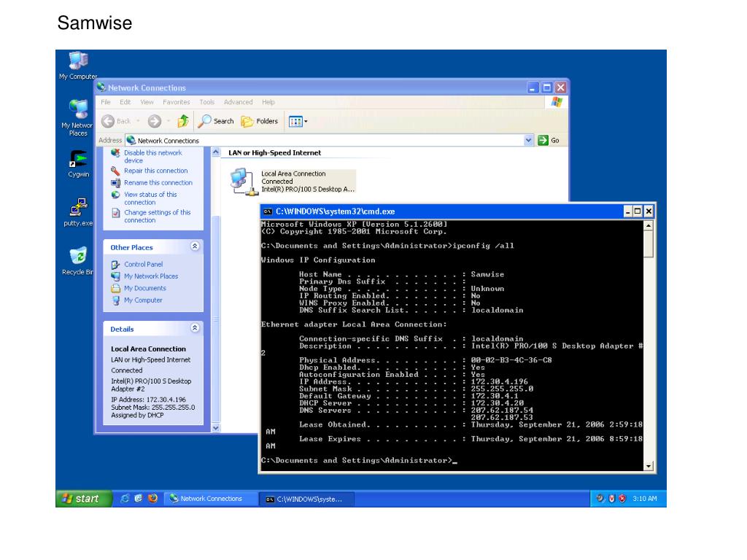The height and width of the screenshot is (560, 747).
Task: Click the Go button beside Address bar
Action: coord(549,141)
